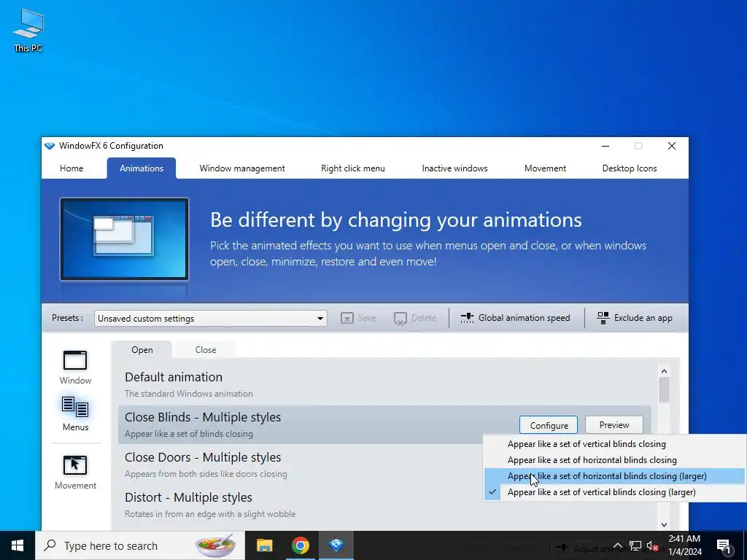Click the Delete preset icon
This screenshot has height=560, width=747.
400,318
